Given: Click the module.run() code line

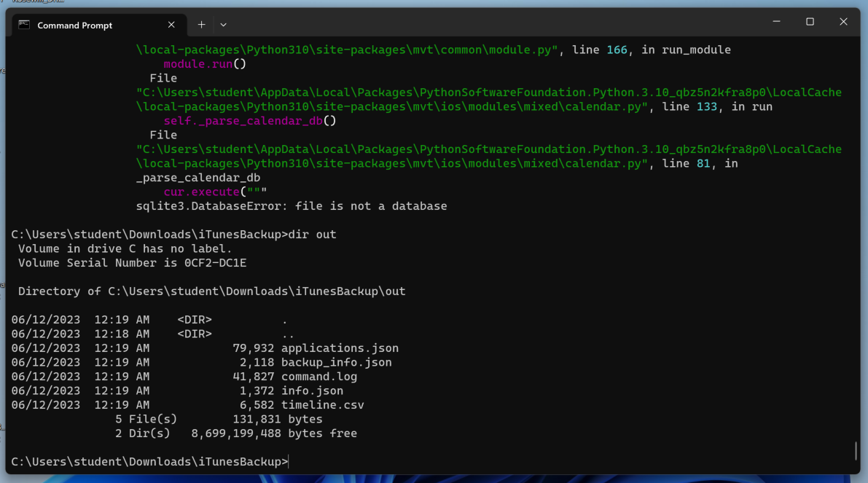Looking at the screenshot, I should (x=205, y=64).
